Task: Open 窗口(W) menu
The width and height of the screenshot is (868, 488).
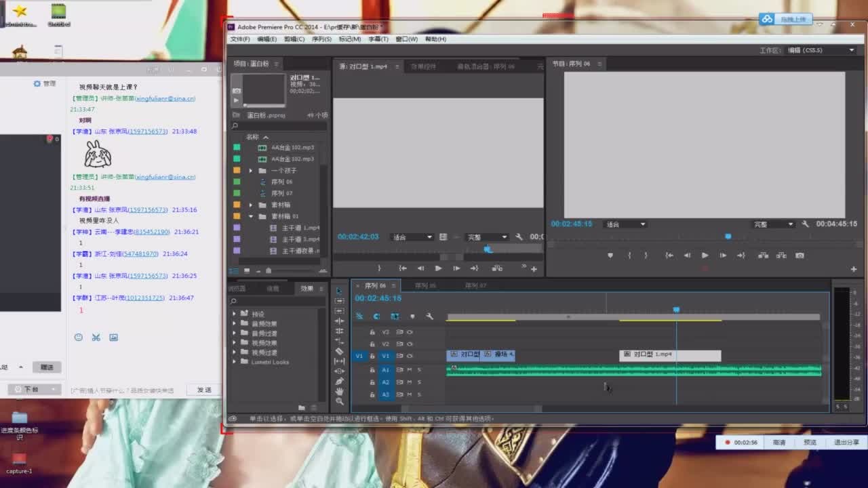Action: coord(407,39)
